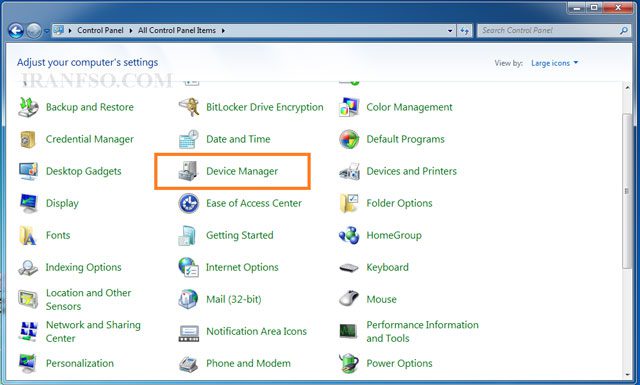Open the Notification Area Icons icon
The height and width of the screenshot is (385, 640).
point(189,333)
